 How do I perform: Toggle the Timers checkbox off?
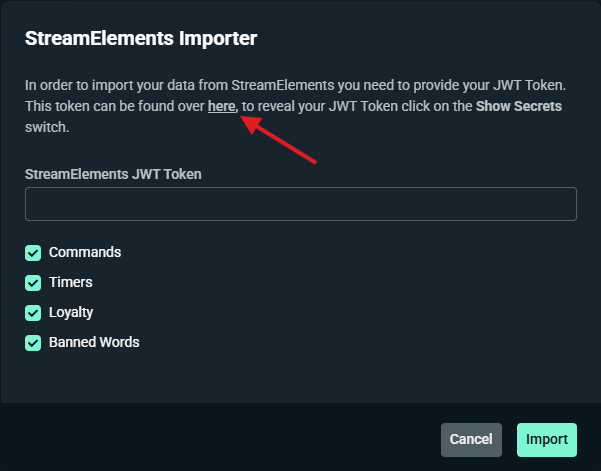click(33, 283)
